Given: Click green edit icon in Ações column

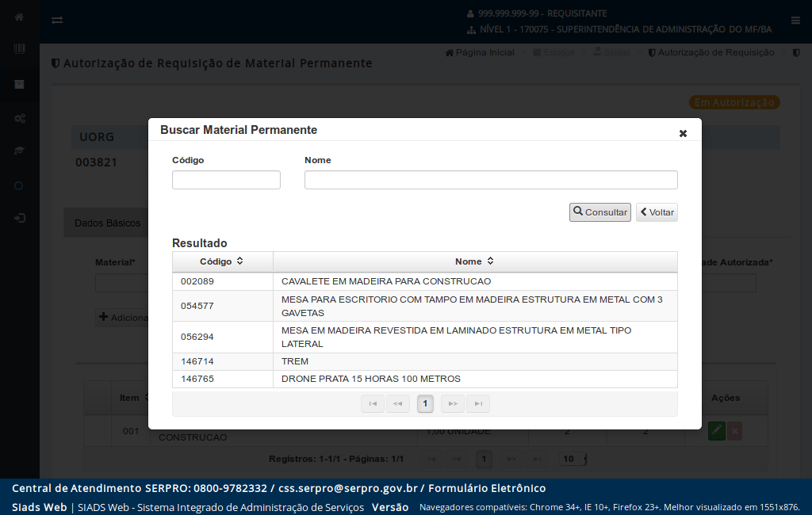Looking at the screenshot, I should pos(717,431).
